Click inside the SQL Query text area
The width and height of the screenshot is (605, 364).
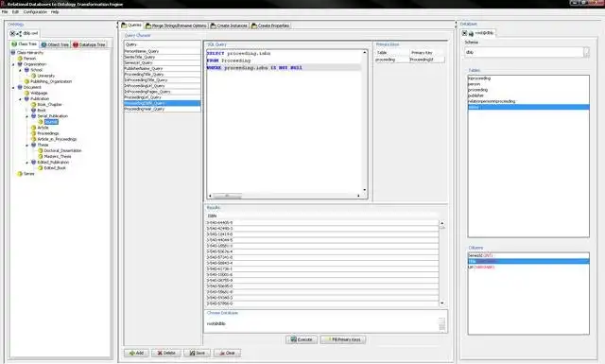point(285,122)
